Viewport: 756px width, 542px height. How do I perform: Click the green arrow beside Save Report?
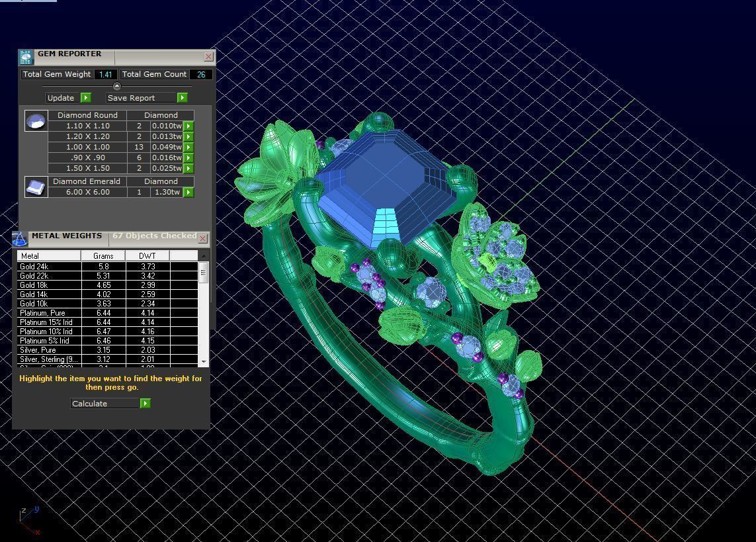[x=182, y=97]
